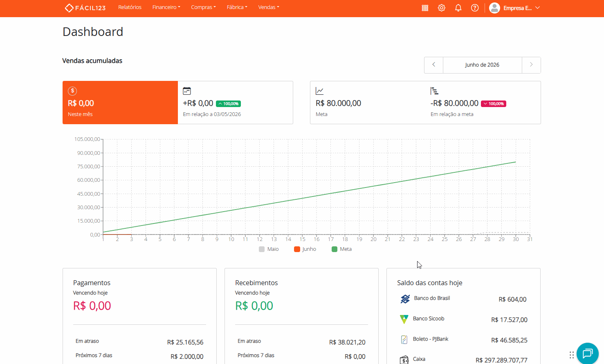Open the help question mark icon
The width and height of the screenshot is (604, 364).
tap(475, 8)
